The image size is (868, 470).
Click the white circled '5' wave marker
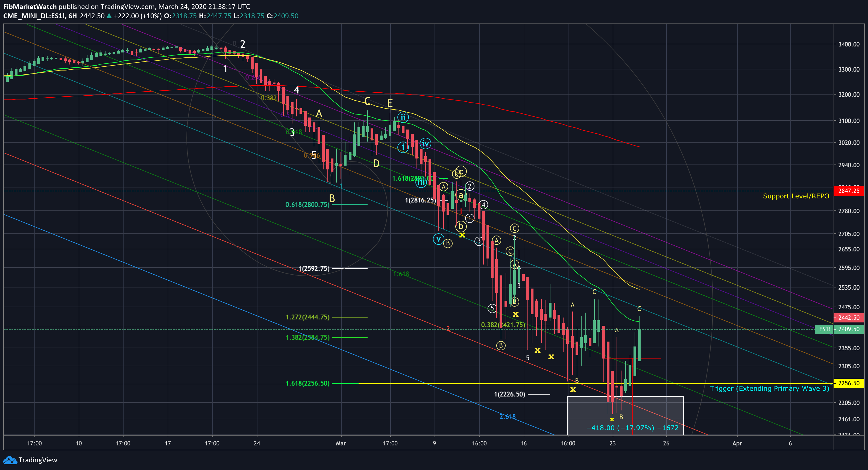[x=492, y=308]
